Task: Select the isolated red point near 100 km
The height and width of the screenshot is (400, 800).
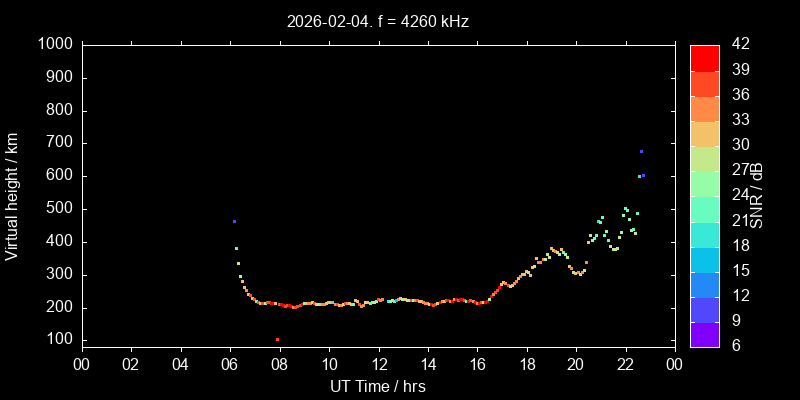Action: [277, 340]
